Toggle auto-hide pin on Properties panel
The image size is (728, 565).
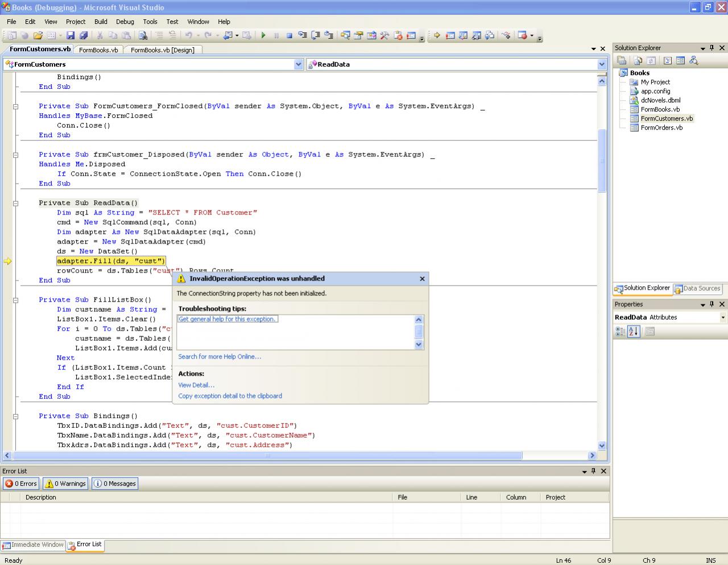[x=712, y=304]
